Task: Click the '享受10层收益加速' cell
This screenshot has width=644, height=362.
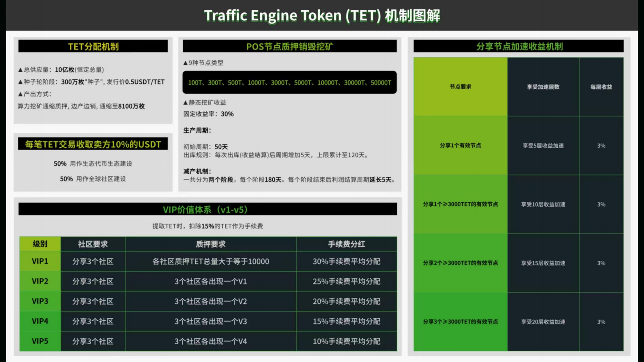Action: tap(543, 204)
